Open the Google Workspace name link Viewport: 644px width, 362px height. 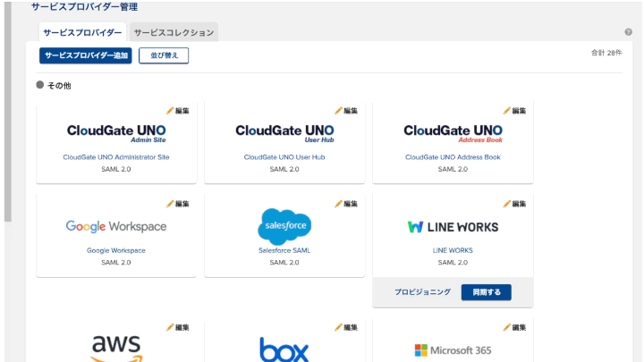tap(116, 250)
